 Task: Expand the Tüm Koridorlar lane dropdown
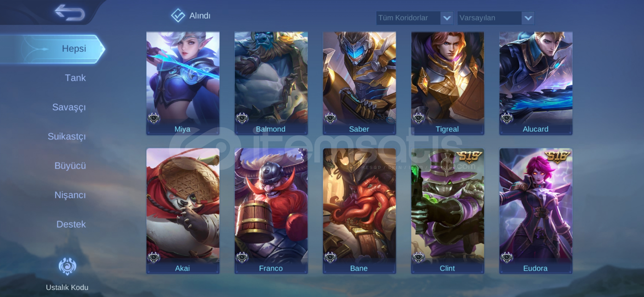[415, 18]
